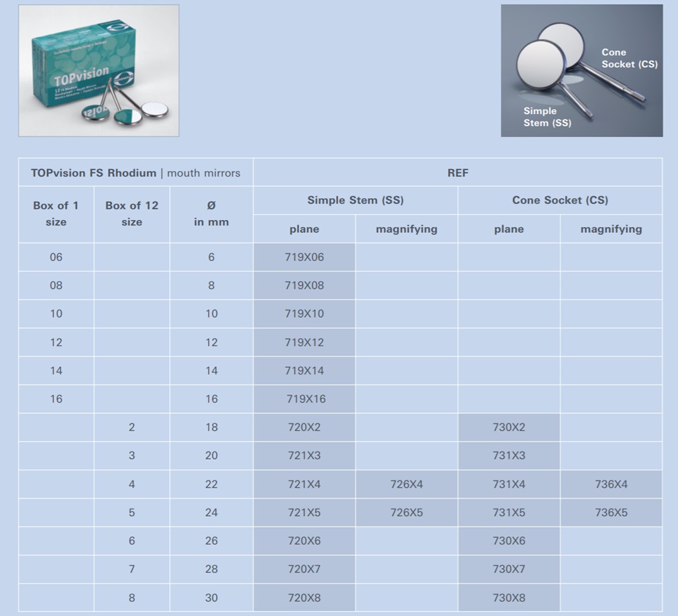Select the 'Box of 12 size' column header
Image resolution: width=678 pixels, height=616 pixels.
(132, 213)
